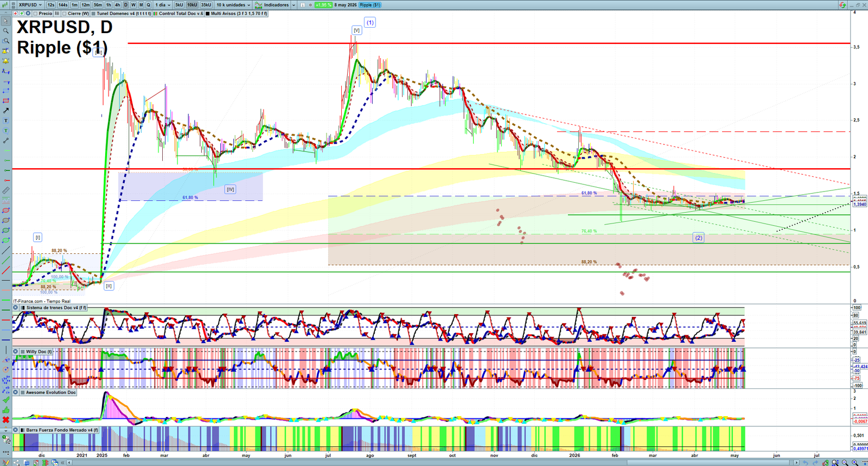
Task: Select the pointer cursor tool
Action: click(6, 21)
